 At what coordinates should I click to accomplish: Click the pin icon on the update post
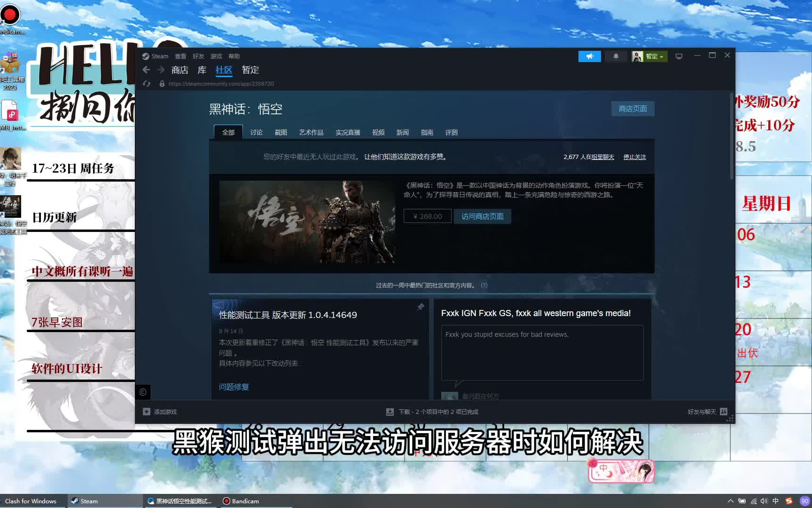tap(421, 307)
